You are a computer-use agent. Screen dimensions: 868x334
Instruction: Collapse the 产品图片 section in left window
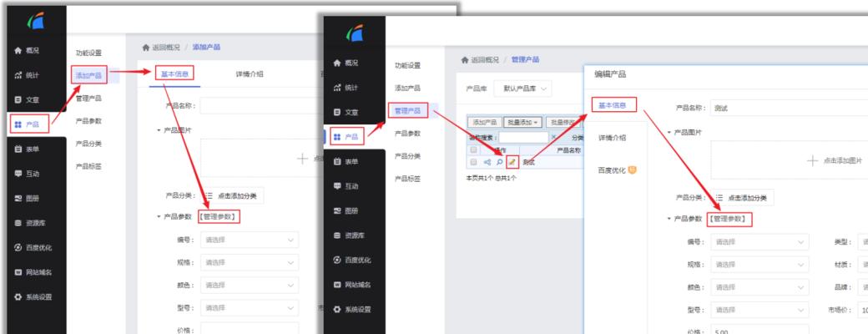159,130
